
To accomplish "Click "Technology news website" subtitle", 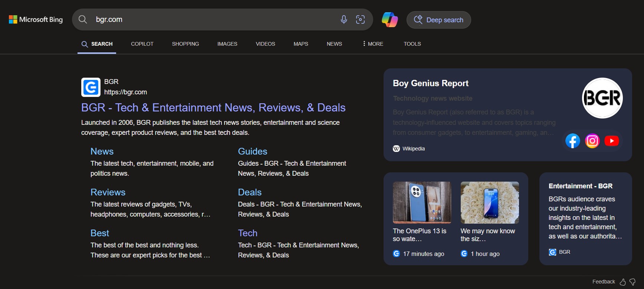I will coord(433,98).
